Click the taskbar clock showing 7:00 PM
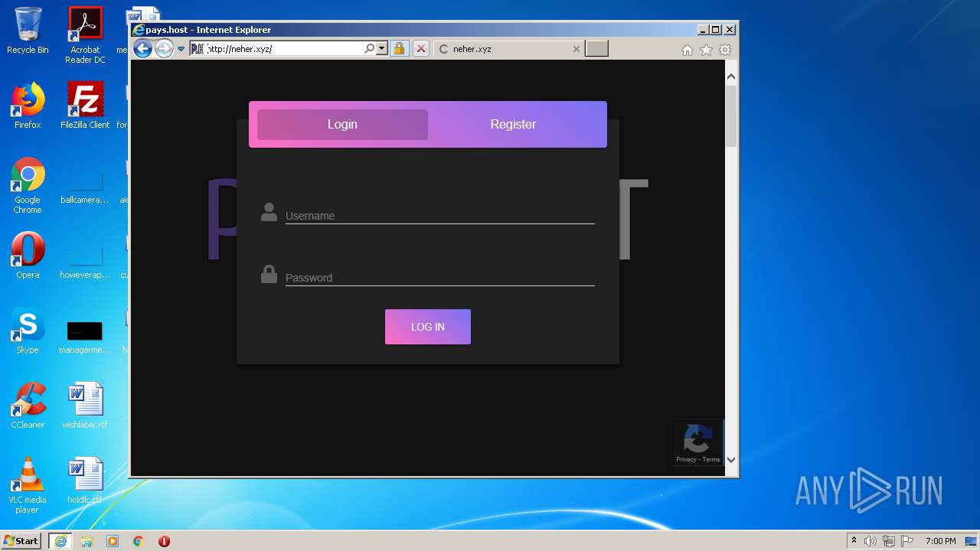This screenshot has height=551, width=980. [x=941, y=541]
